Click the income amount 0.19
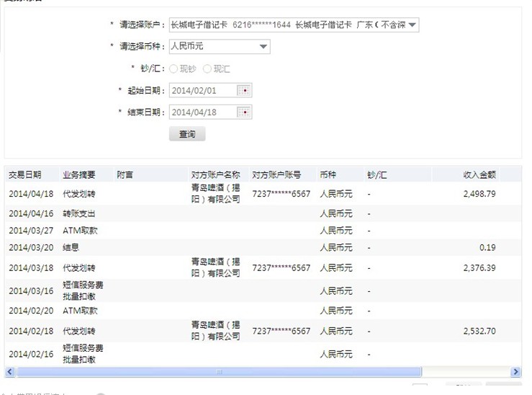The width and height of the screenshot is (532, 395). click(487, 248)
